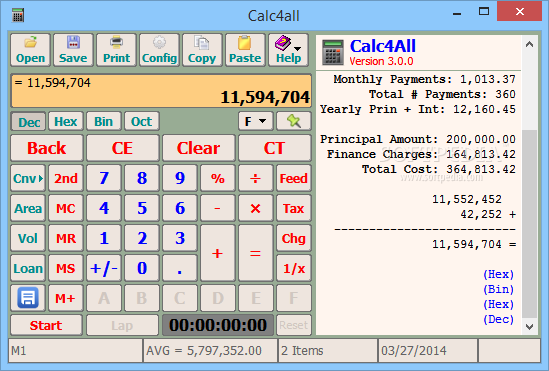Screen dimensions: 549x371
Task: Click the decimal point key
Action: [x=180, y=268]
